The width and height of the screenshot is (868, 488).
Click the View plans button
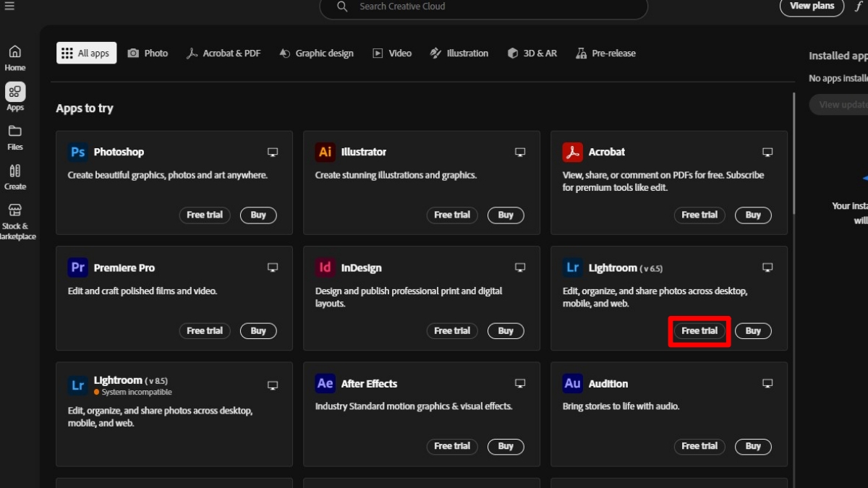tap(812, 7)
